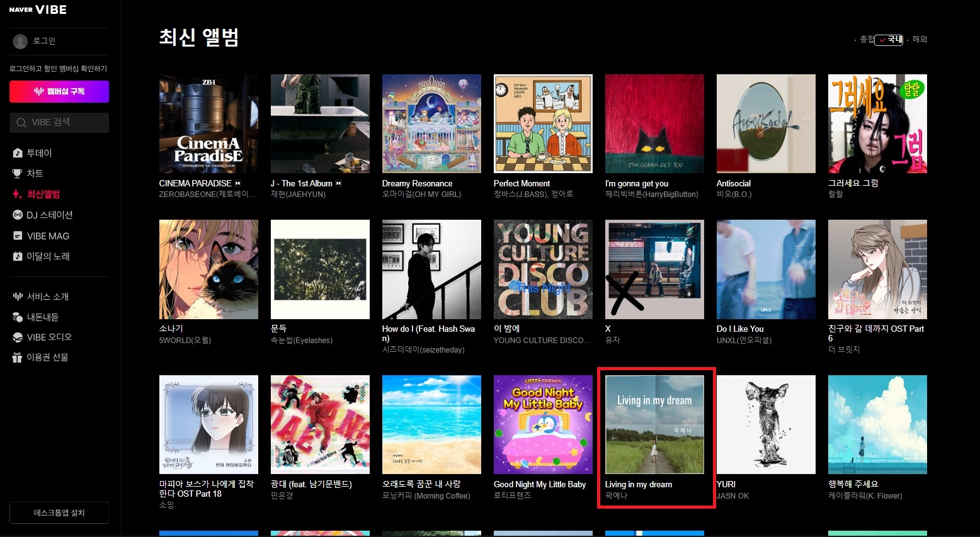Click the VIBE MAG magazine icon

tap(18, 235)
